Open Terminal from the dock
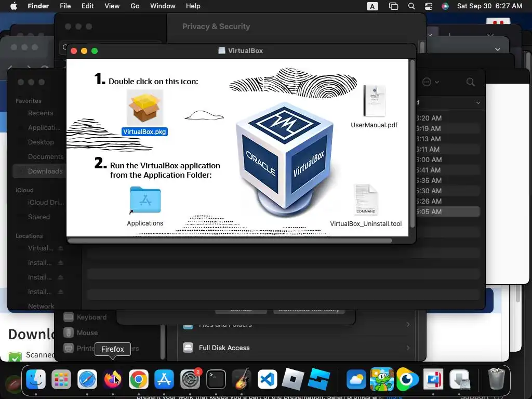The height and width of the screenshot is (399, 532). point(216,379)
